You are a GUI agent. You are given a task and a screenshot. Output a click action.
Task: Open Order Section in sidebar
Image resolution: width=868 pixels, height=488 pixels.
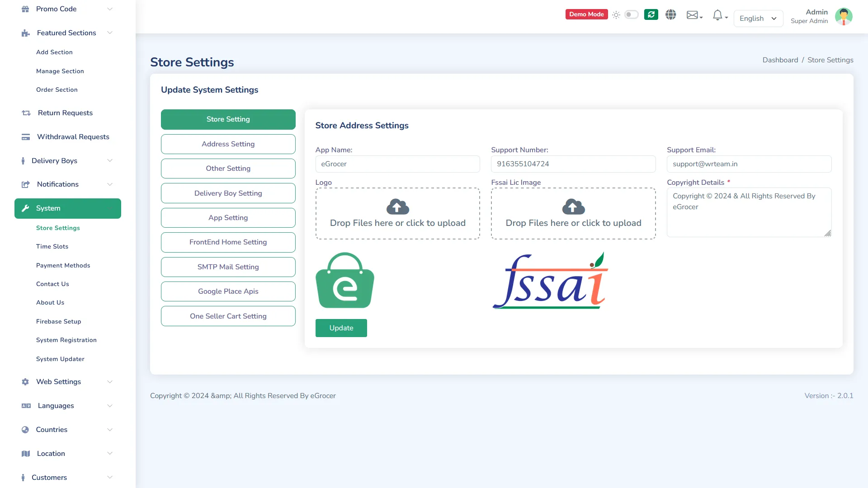coord(57,90)
